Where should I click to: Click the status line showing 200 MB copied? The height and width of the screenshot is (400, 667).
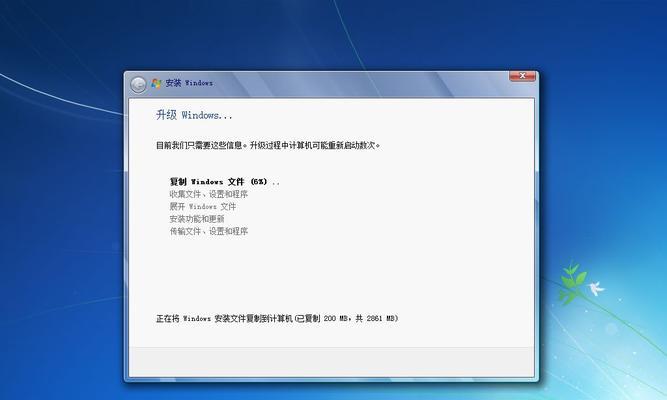click(277, 318)
